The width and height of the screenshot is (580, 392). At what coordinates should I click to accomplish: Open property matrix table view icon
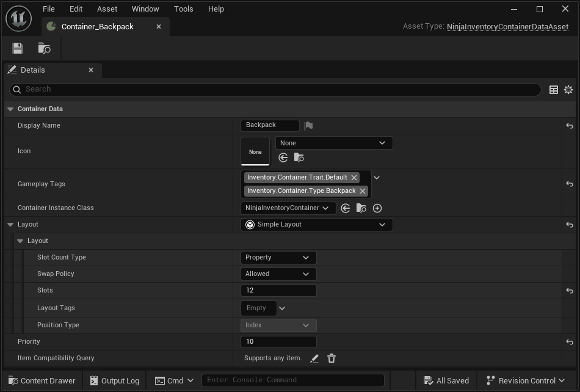[554, 90]
